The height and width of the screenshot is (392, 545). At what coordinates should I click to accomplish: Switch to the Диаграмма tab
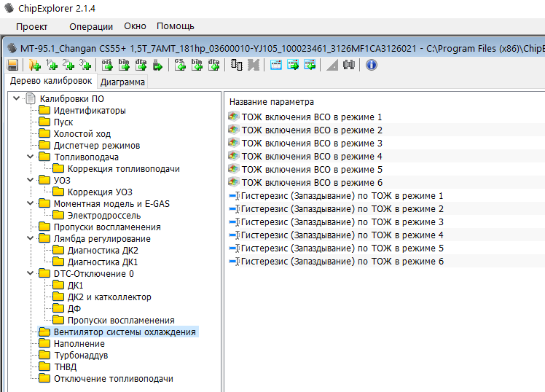click(122, 82)
